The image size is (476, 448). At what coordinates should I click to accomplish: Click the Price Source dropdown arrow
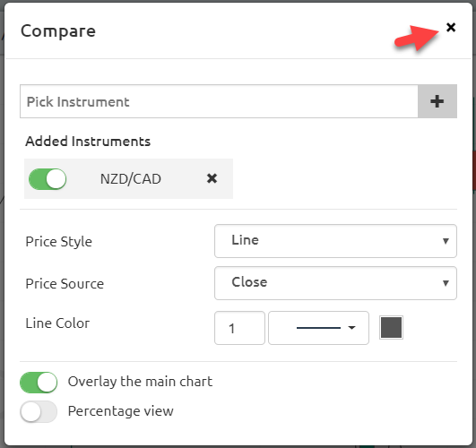446,283
